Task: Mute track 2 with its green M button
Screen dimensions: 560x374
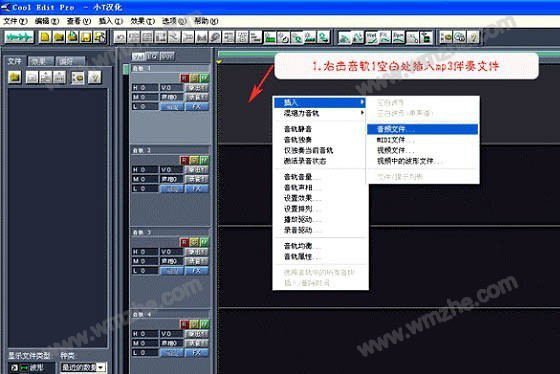Action: coord(204,160)
